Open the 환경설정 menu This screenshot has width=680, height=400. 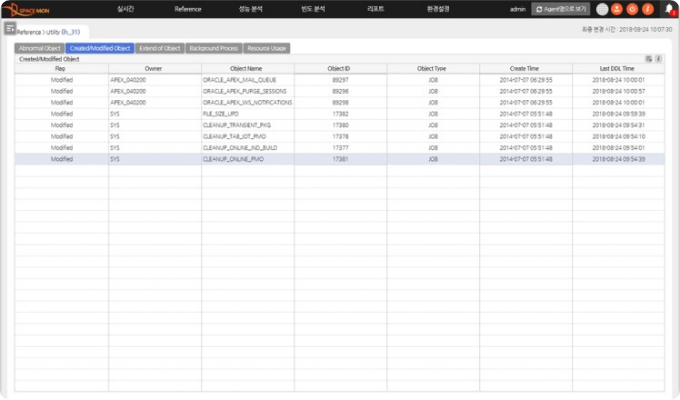point(438,8)
